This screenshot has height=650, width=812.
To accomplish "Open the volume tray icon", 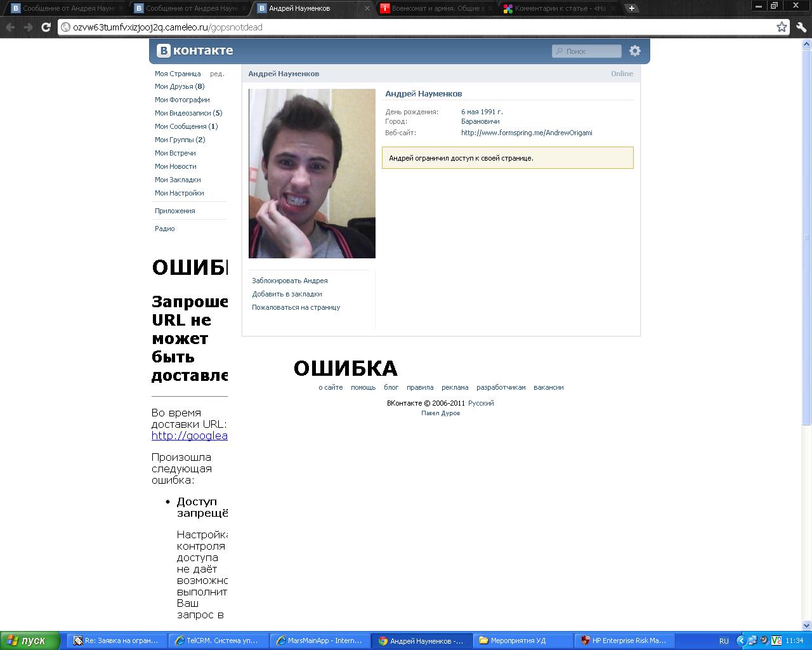I will pyautogui.click(x=764, y=640).
